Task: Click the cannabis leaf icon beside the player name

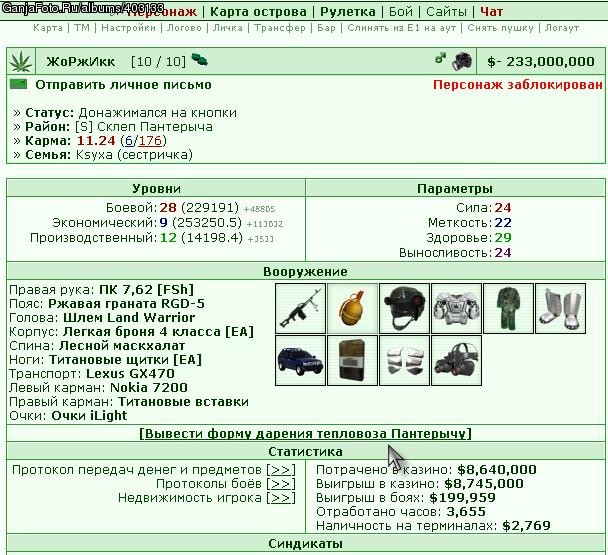Action: (21, 62)
